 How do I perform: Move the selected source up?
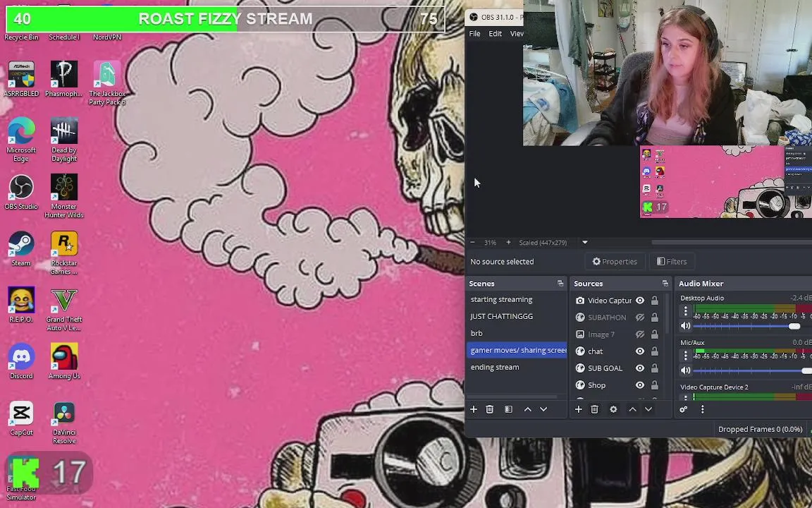tap(632, 409)
